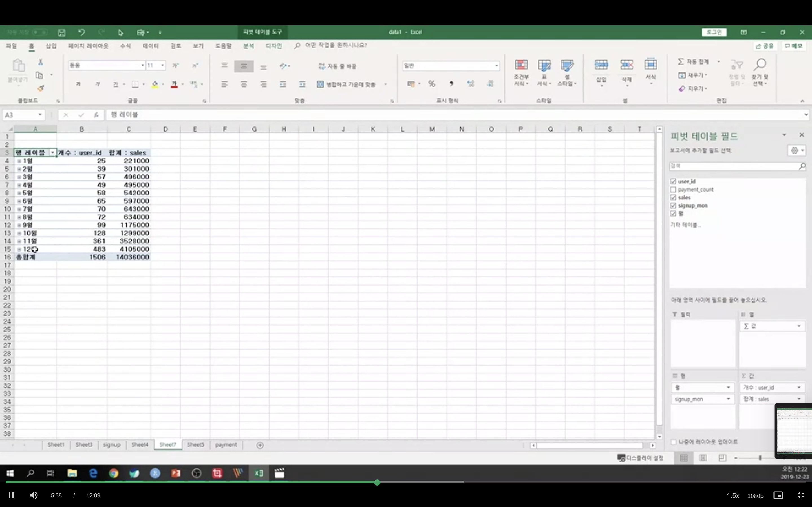Uncheck the sales field checkbox
812x507 pixels.
point(673,197)
